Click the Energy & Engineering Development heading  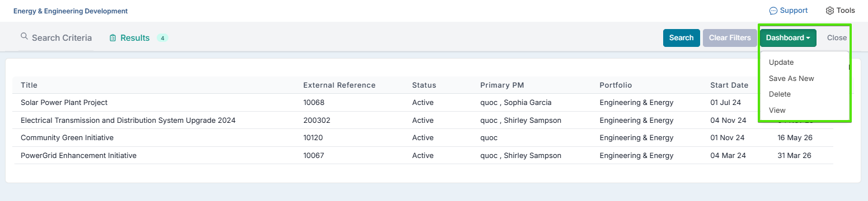71,11
